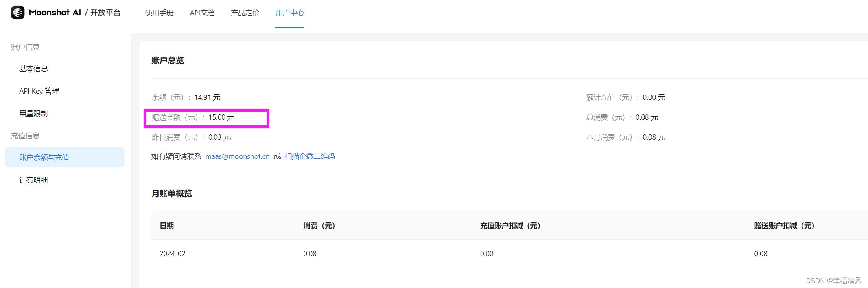This screenshot has height=288, width=868.
Task: Click the 2024-02 date cell
Action: click(x=173, y=254)
